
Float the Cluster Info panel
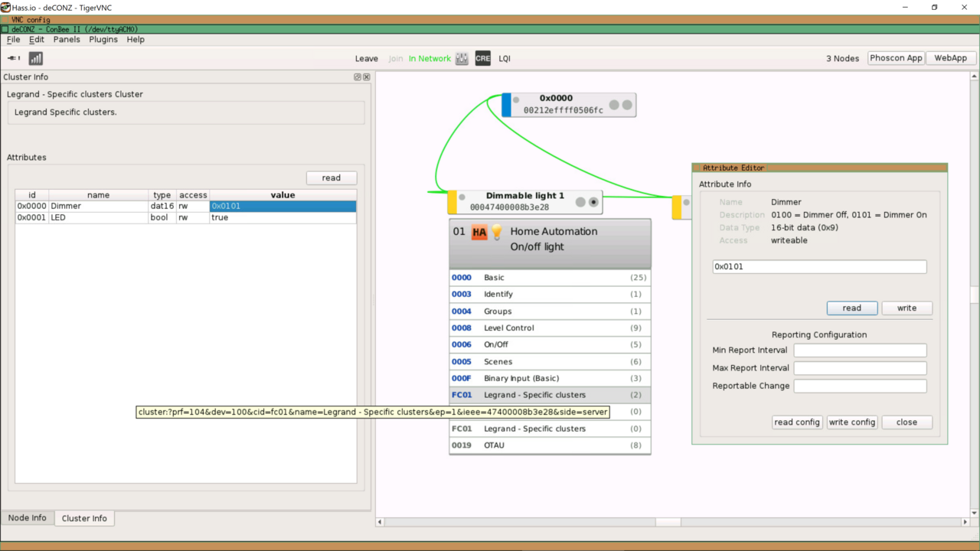click(358, 77)
